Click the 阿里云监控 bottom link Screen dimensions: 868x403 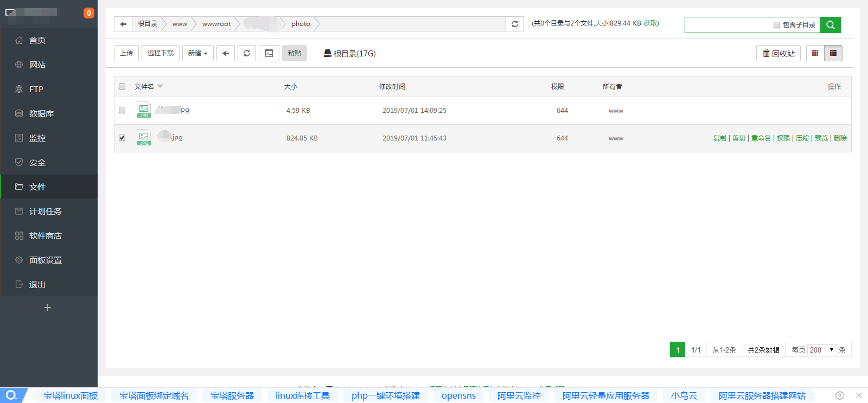(519, 395)
